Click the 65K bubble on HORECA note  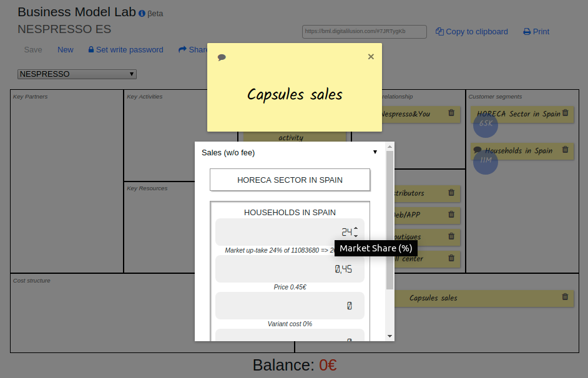pyautogui.click(x=486, y=125)
